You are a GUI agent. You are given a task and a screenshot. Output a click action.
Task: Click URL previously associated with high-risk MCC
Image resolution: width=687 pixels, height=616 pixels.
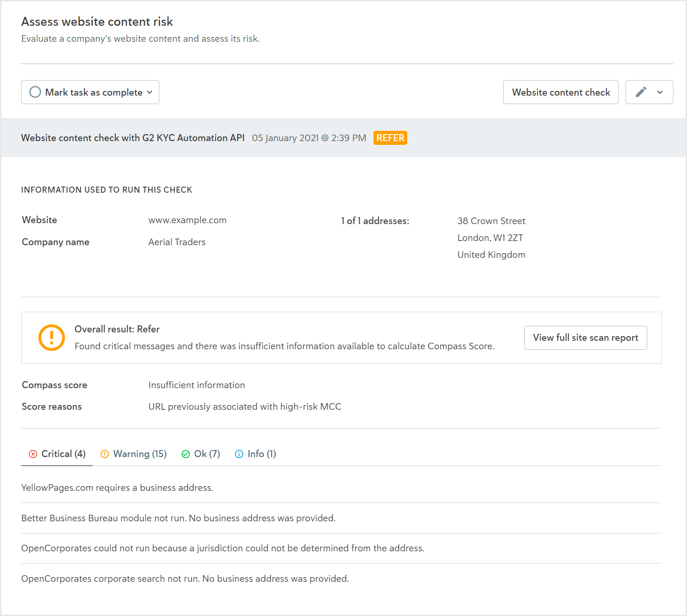(x=245, y=406)
